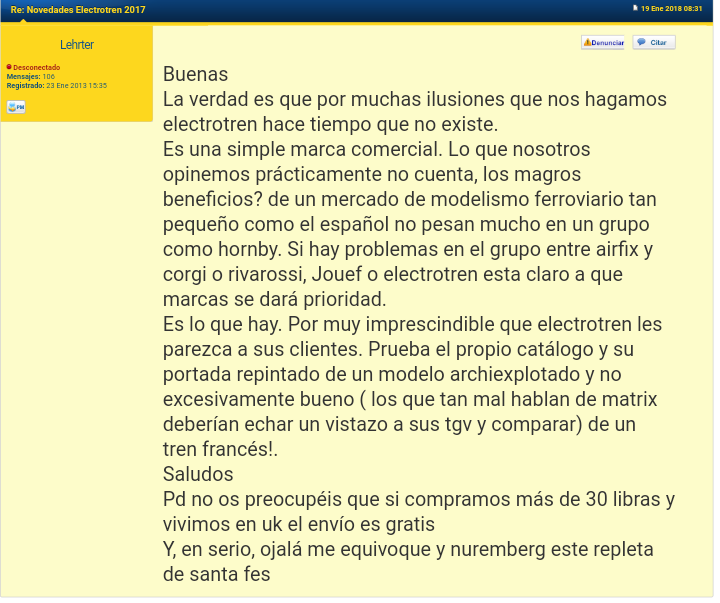This screenshot has width=720, height=603.
Task: Click the line 'vivimos en uk el envío es gratis'
Action: pos(299,524)
